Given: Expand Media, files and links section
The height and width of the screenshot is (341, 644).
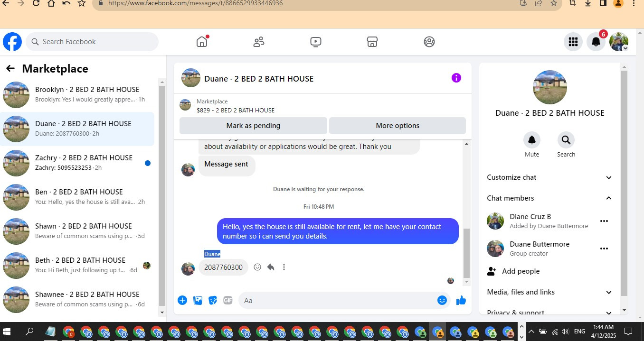Looking at the screenshot, I should click(x=549, y=292).
